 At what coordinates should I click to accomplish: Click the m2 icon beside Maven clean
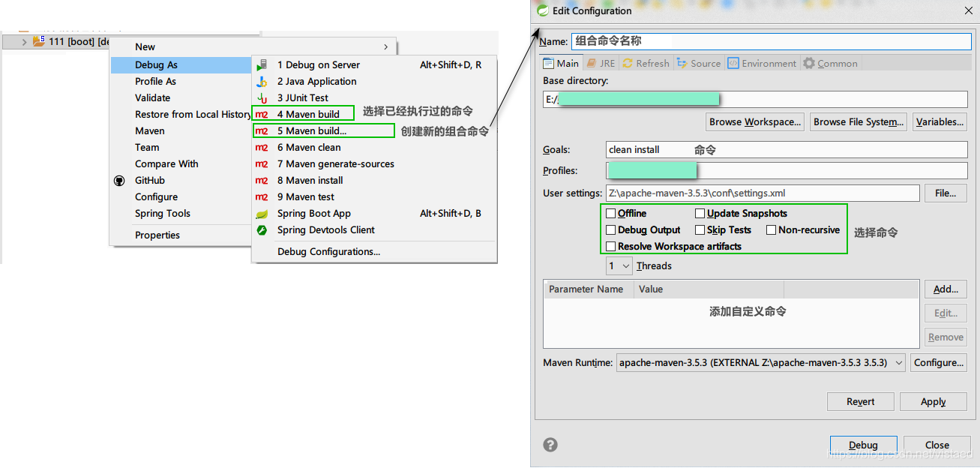(262, 148)
